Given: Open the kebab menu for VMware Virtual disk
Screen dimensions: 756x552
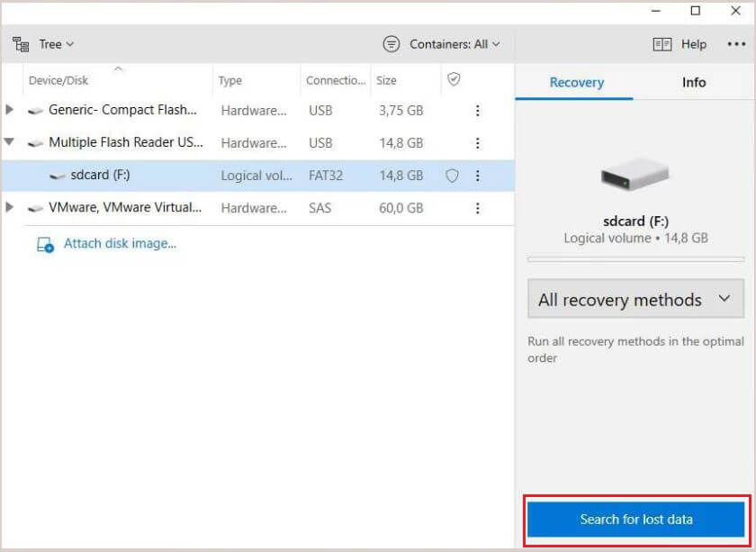Looking at the screenshot, I should pos(477,208).
